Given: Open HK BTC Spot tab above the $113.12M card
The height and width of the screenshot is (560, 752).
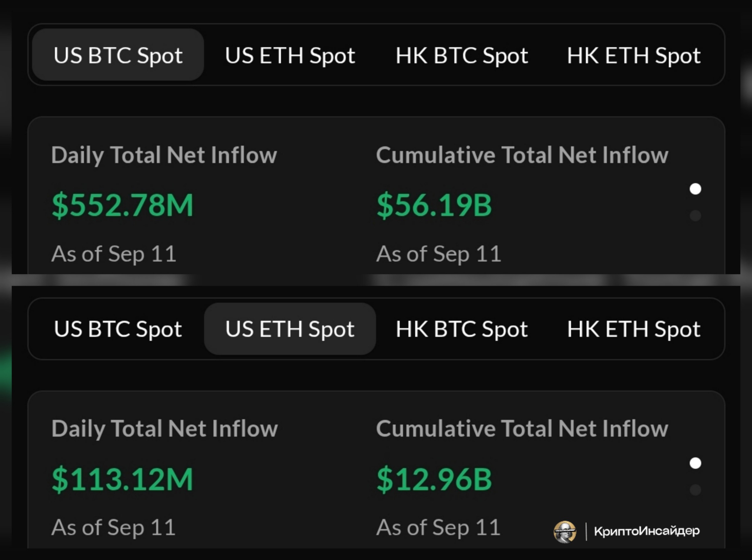Looking at the screenshot, I should click(462, 329).
